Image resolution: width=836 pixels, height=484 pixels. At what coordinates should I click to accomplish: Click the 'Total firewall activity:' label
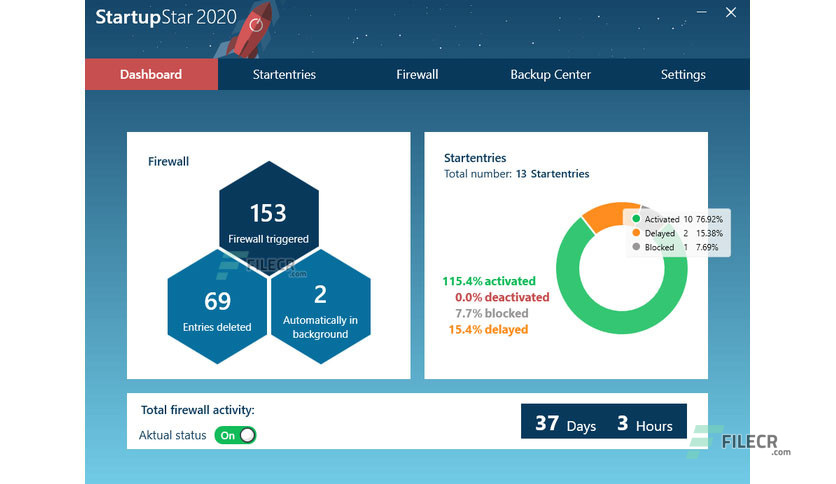(198, 410)
